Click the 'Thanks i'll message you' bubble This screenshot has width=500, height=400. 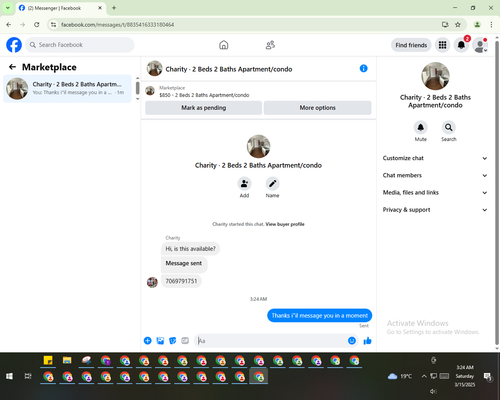319,315
